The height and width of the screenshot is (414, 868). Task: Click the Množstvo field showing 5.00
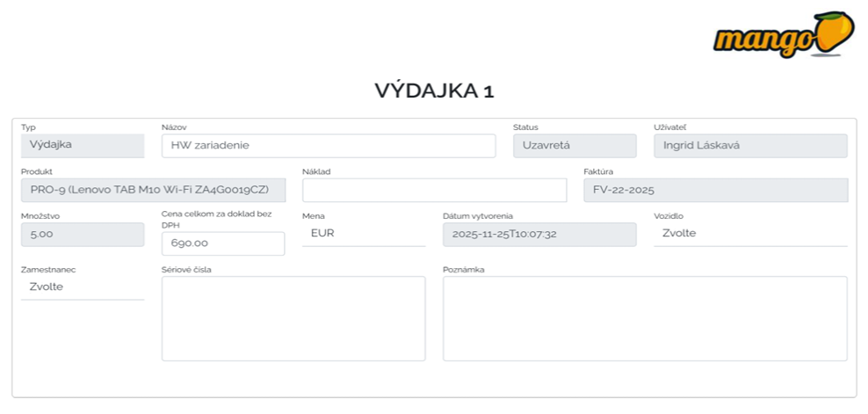click(82, 235)
